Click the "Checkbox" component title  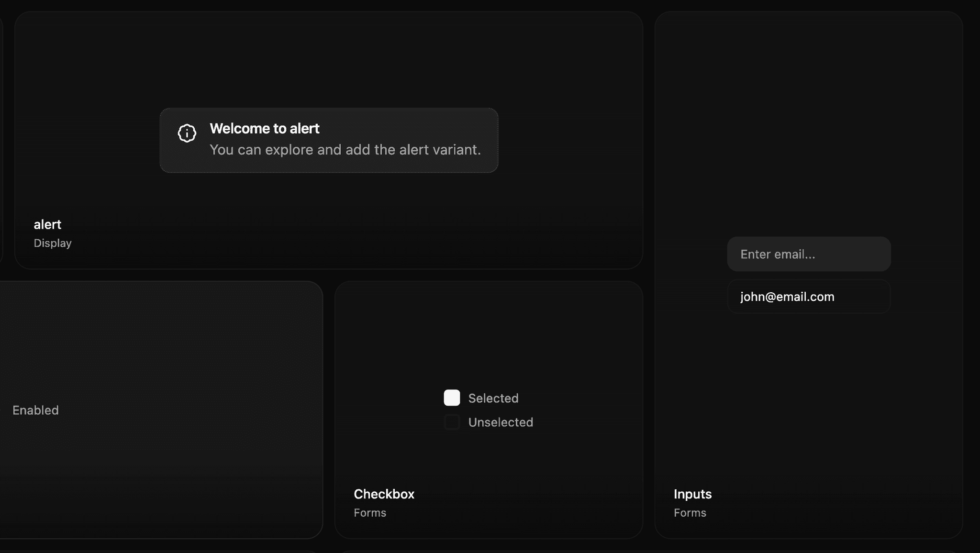pyautogui.click(x=384, y=494)
